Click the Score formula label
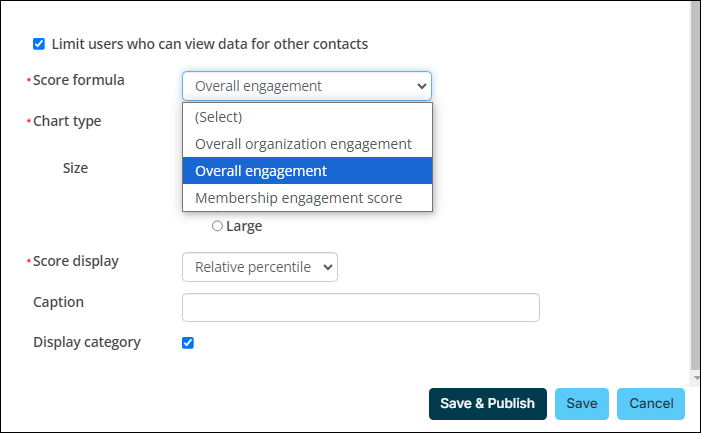 pyautogui.click(x=79, y=80)
